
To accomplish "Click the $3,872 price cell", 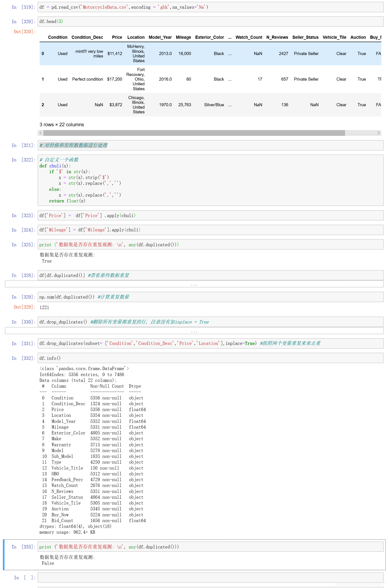I will point(116,105).
